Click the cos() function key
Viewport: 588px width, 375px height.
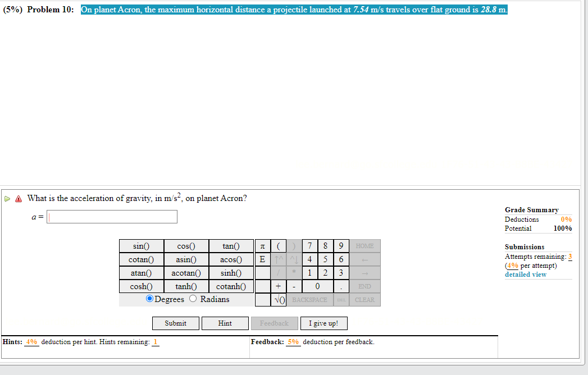(186, 246)
